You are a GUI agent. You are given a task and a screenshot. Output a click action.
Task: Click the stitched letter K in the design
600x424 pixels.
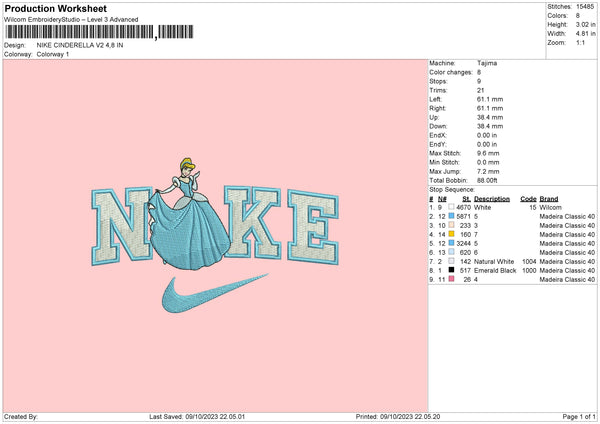click(253, 222)
